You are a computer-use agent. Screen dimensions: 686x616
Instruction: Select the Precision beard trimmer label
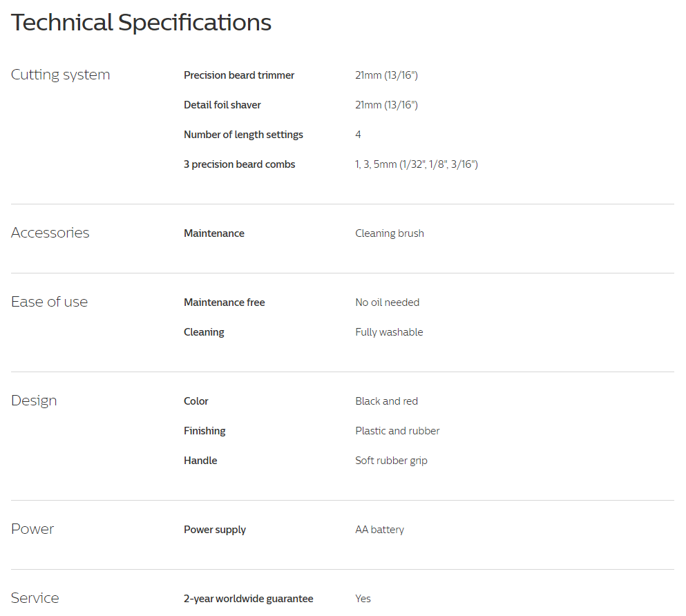click(239, 75)
